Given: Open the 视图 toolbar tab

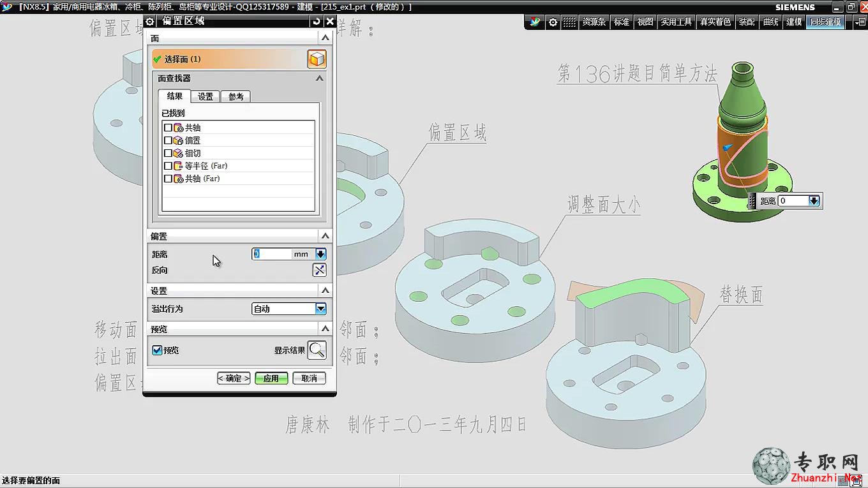Looking at the screenshot, I should click(645, 22).
